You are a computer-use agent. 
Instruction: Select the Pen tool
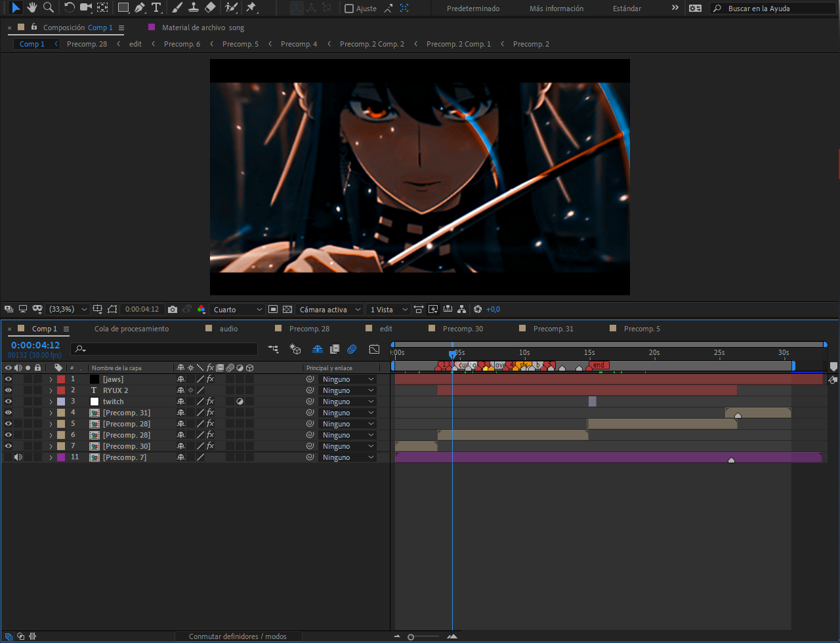(x=140, y=8)
